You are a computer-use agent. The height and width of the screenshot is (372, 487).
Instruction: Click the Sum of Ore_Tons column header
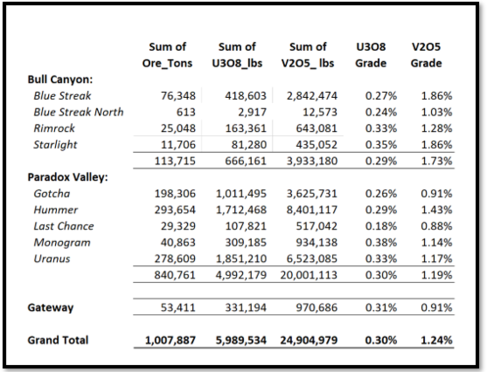pos(167,55)
